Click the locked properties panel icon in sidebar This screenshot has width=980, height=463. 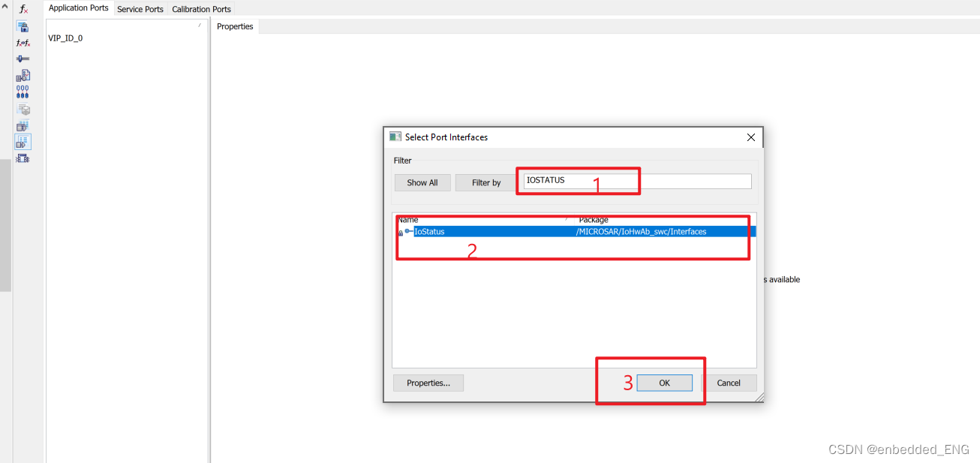pyautogui.click(x=23, y=26)
